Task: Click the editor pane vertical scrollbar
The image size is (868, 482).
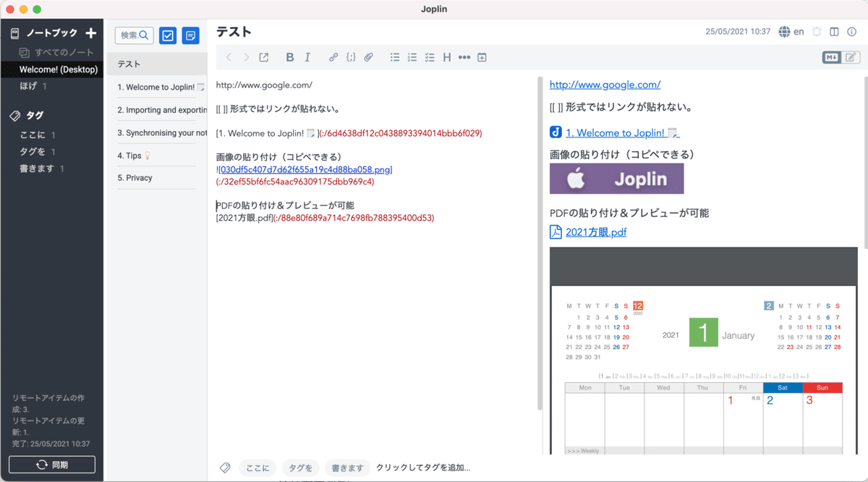Action: [x=540, y=243]
